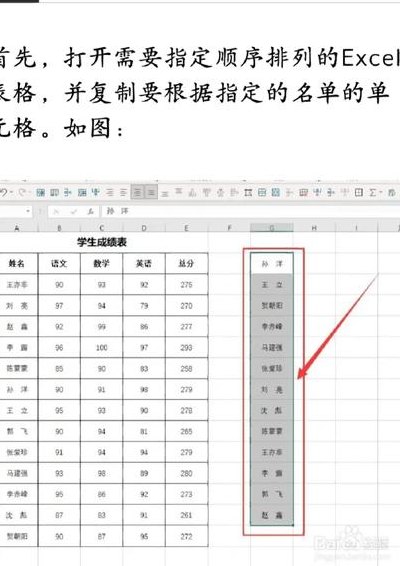
Task: Click 马建强 in the column G list
Action: tap(272, 348)
